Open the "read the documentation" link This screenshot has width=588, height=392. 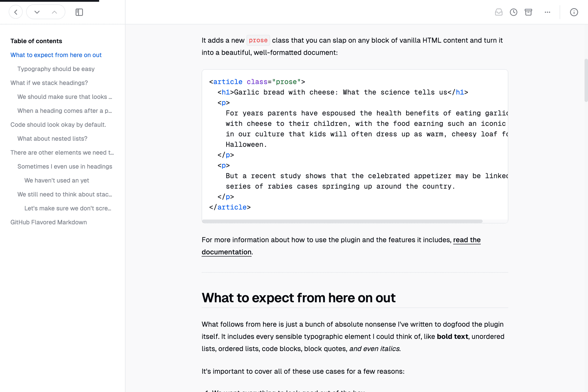point(466,240)
